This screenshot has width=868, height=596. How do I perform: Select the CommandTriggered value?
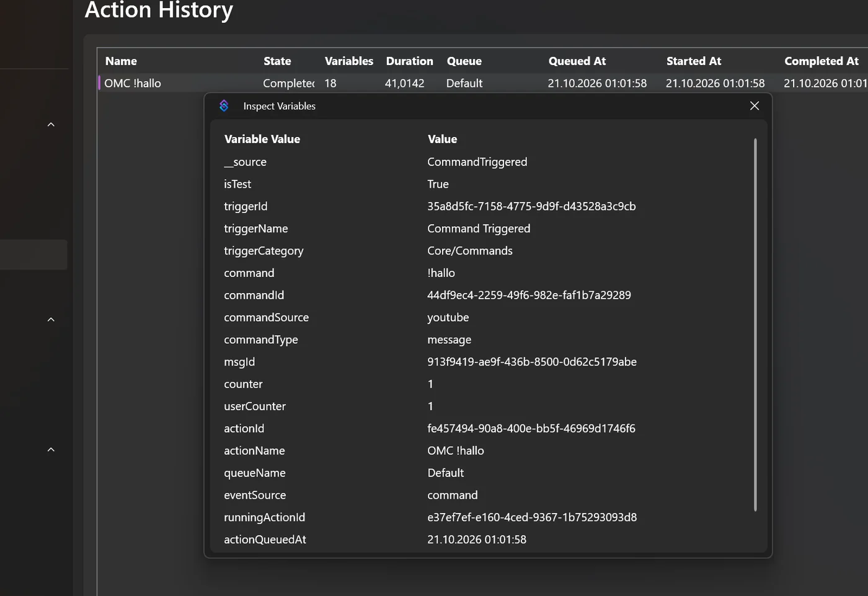477,162
